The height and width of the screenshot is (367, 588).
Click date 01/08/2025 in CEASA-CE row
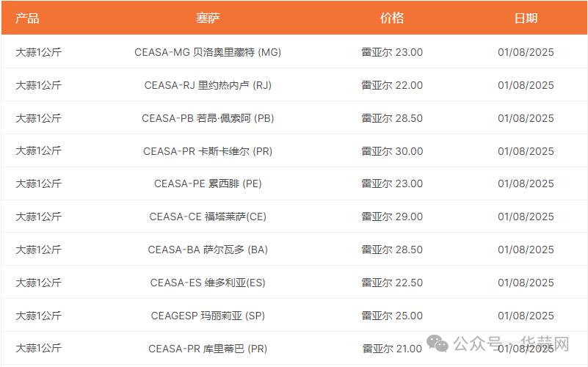coord(526,217)
